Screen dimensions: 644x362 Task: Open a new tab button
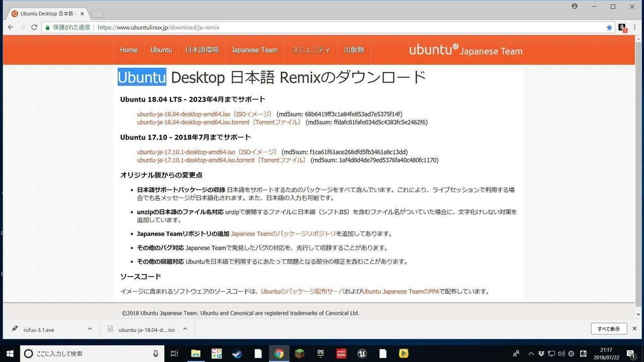coord(98,14)
